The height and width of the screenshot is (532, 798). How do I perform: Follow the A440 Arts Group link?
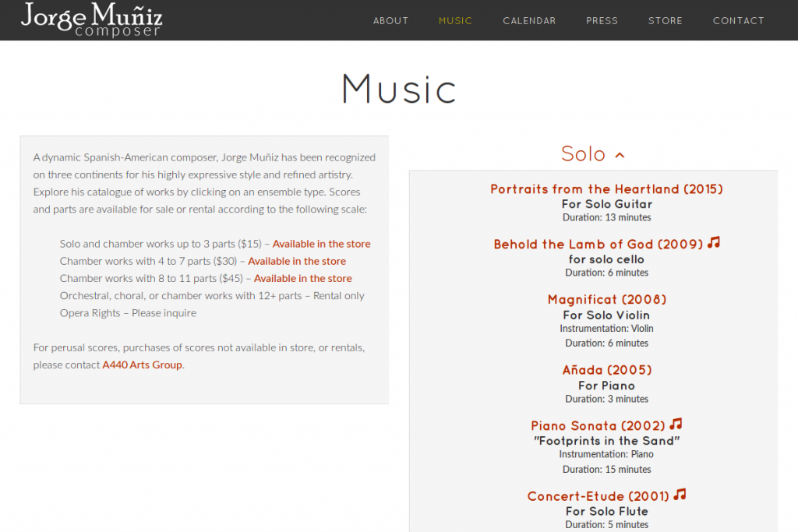[142, 365]
